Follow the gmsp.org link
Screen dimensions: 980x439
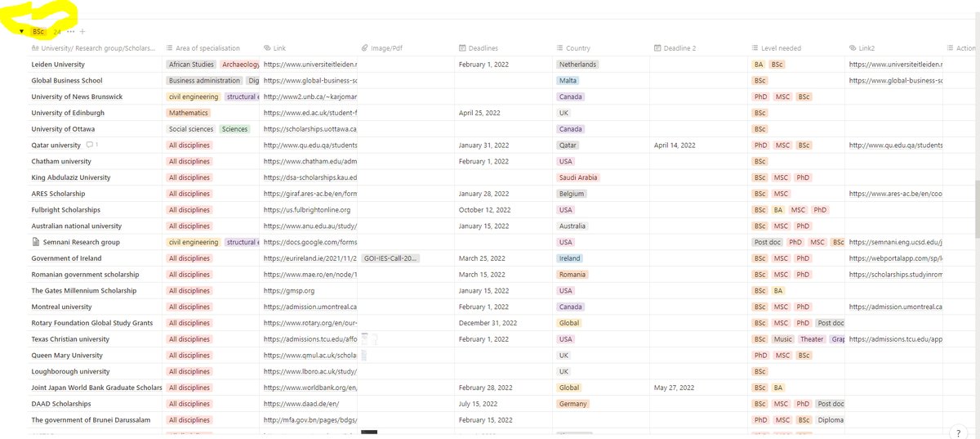(289, 290)
